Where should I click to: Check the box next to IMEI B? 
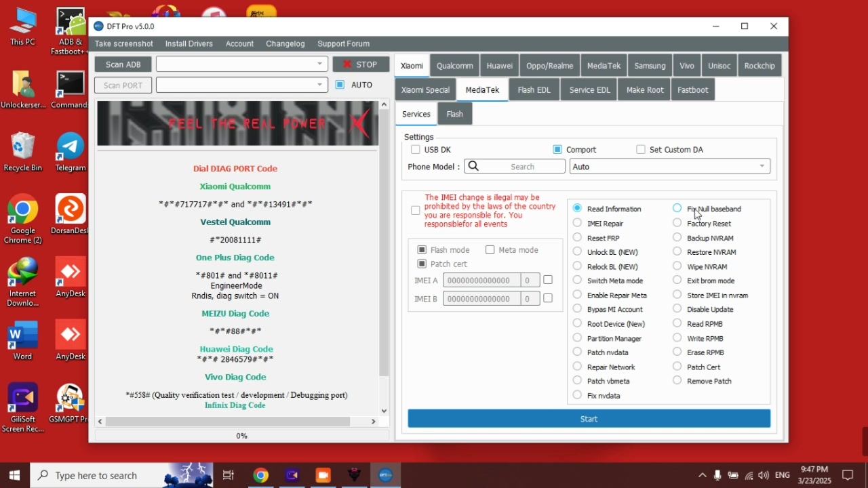(548, 298)
